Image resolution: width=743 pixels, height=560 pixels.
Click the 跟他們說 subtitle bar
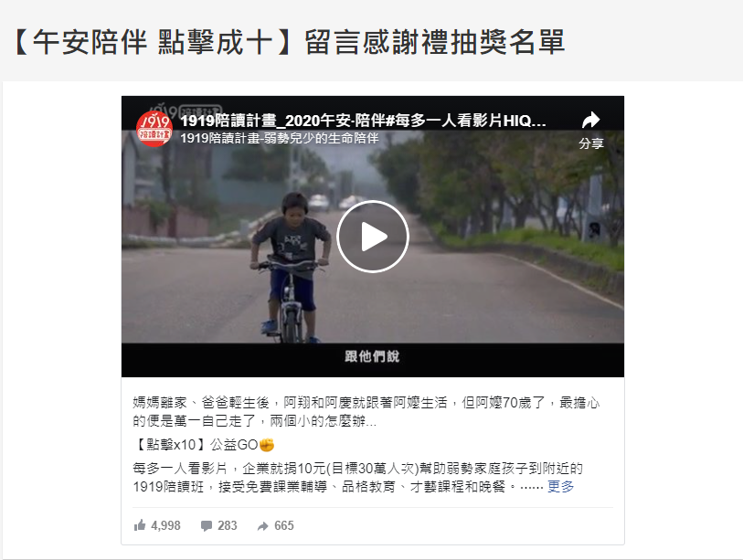pos(373,357)
